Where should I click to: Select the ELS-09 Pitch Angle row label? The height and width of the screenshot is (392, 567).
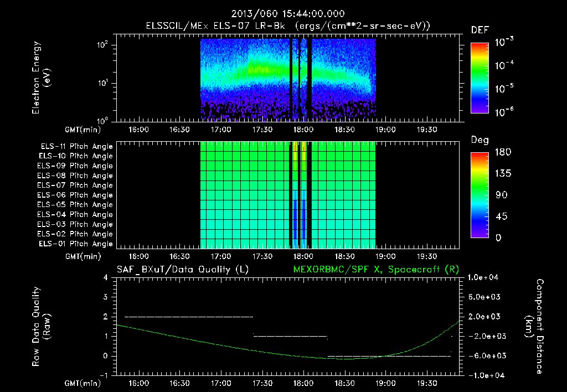[x=75, y=166]
